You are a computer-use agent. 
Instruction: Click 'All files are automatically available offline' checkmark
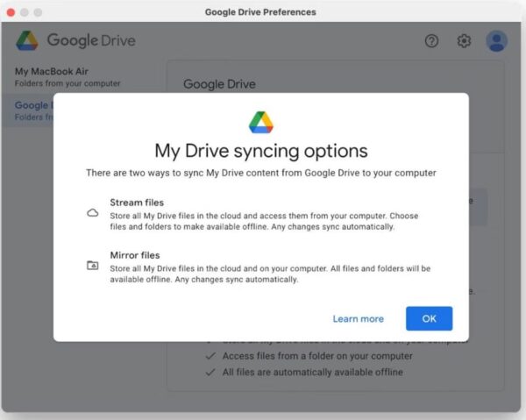(x=210, y=372)
